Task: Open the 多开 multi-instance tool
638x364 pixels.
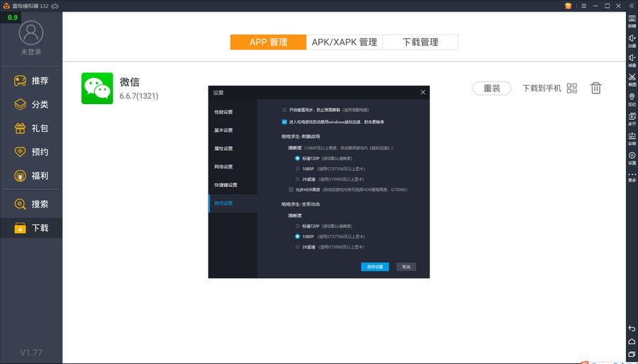Action: coord(632,118)
